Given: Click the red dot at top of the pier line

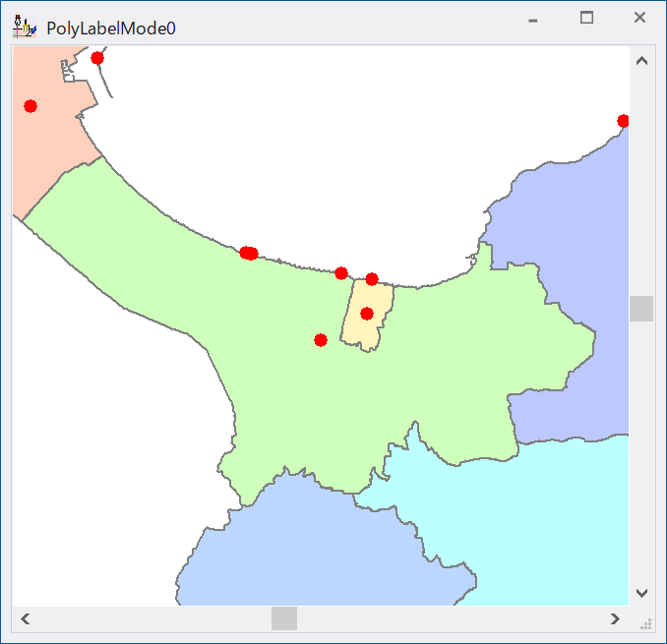Looking at the screenshot, I should coord(97,58).
